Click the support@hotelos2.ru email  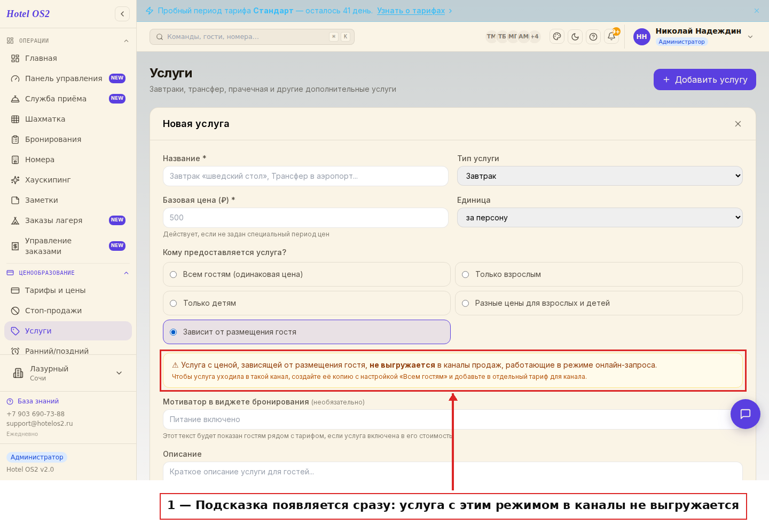point(40,424)
